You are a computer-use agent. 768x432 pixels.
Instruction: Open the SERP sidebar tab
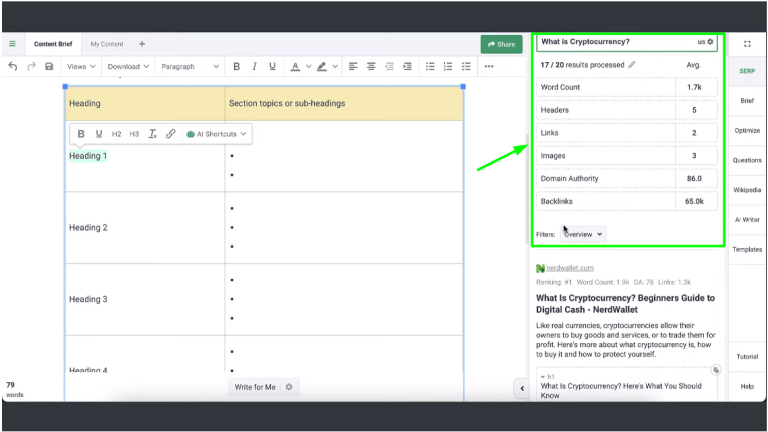(747, 71)
